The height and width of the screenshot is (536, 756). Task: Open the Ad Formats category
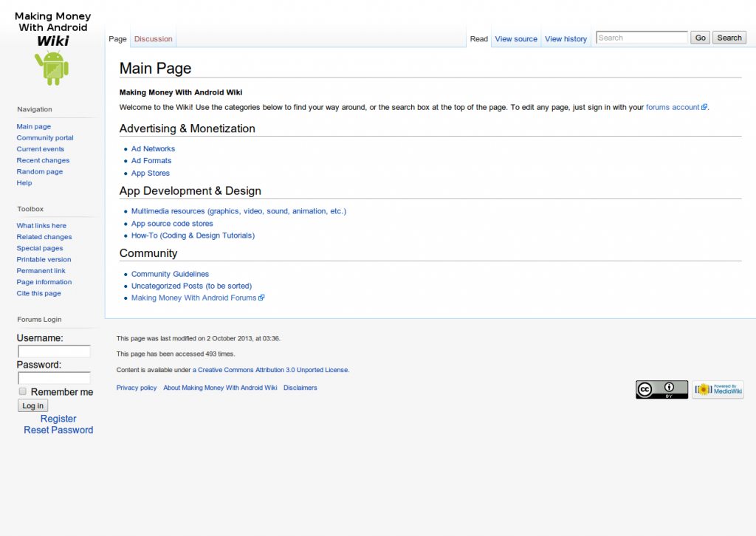[151, 160]
